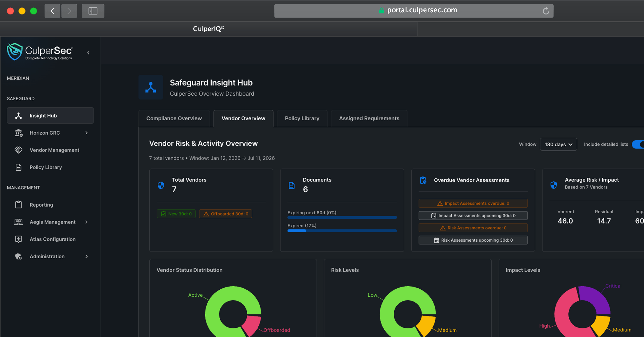Toggle the browser sidebar panel button
Screen dimensions: 644x337
point(93,11)
